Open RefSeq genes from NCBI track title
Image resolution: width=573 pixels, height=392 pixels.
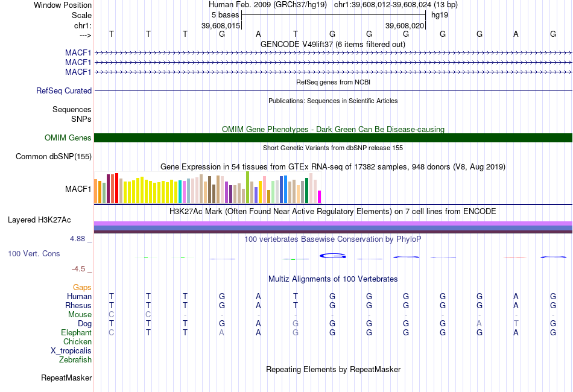coord(333,82)
